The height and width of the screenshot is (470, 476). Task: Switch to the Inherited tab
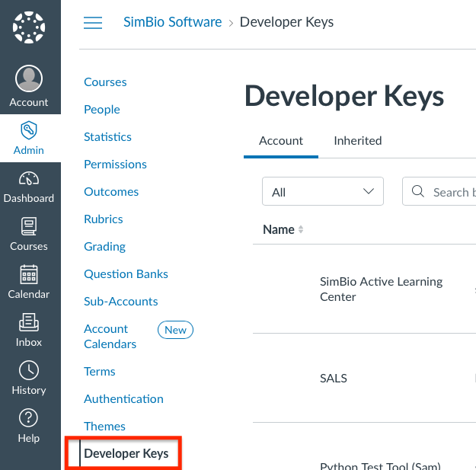pyautogui.click(x=358, y=141)
